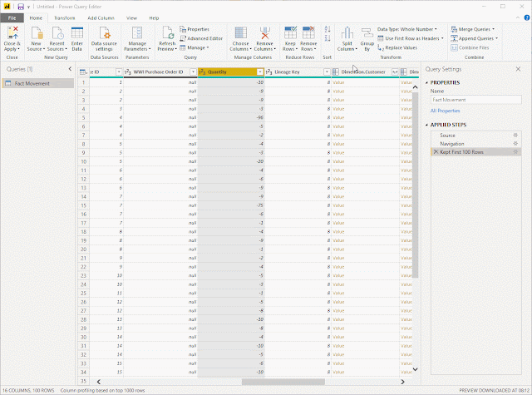Open the Append Queries dropdown

pyautogui.click(x=475, y=38)
